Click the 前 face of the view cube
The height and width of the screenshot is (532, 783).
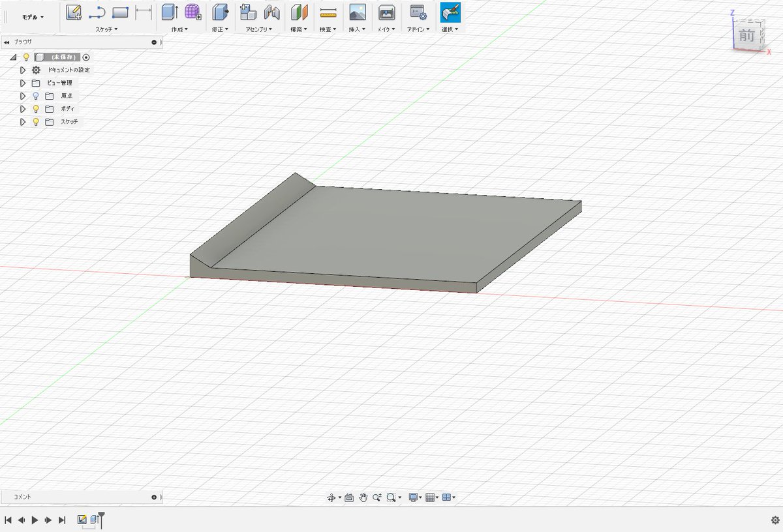746,36
